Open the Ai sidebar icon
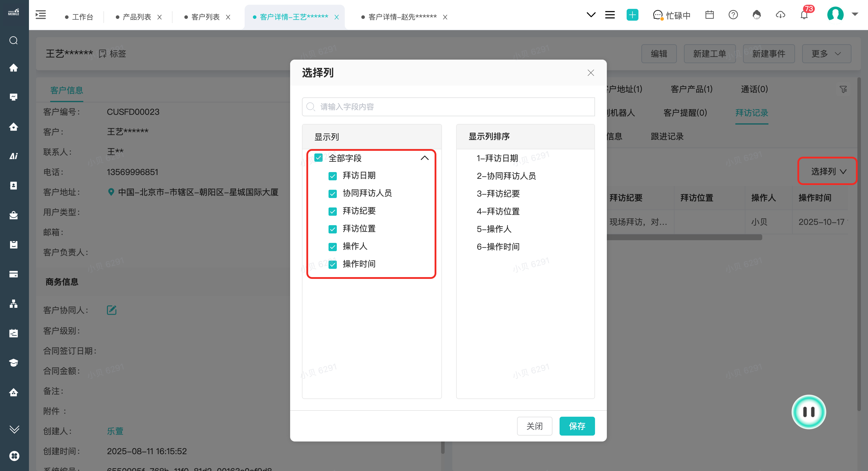 (x=14, y=156)
